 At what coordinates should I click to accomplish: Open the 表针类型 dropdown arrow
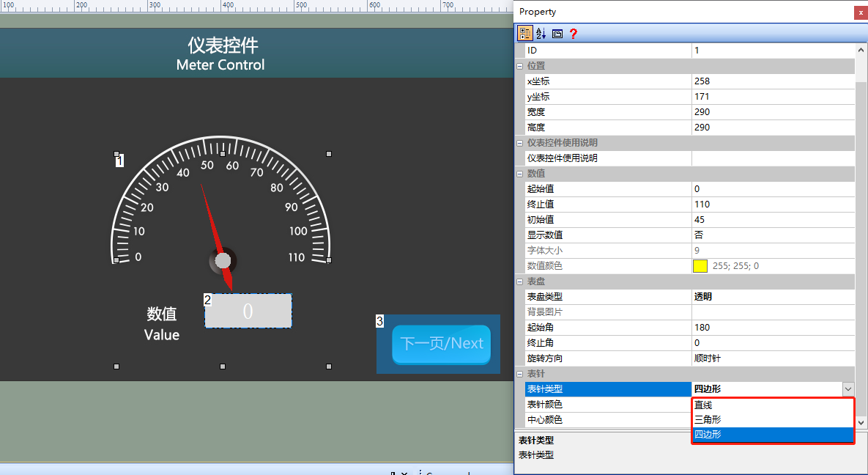(848, 389)
